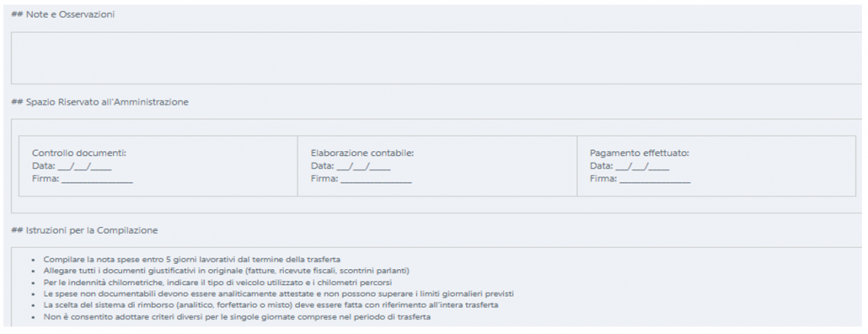This screenshot has width=868, height=334.
Task: Click the instruction about indennità chilometriche
Action: (218, 283)
